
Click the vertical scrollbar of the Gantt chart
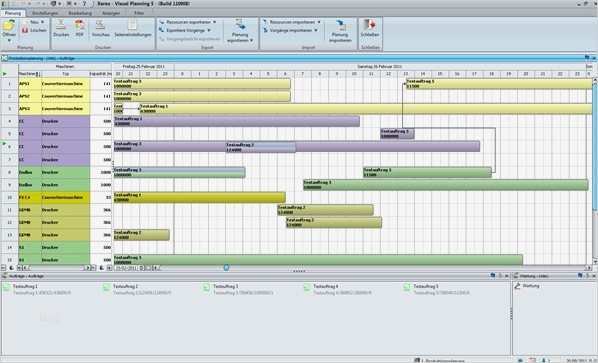click(595, 172)
